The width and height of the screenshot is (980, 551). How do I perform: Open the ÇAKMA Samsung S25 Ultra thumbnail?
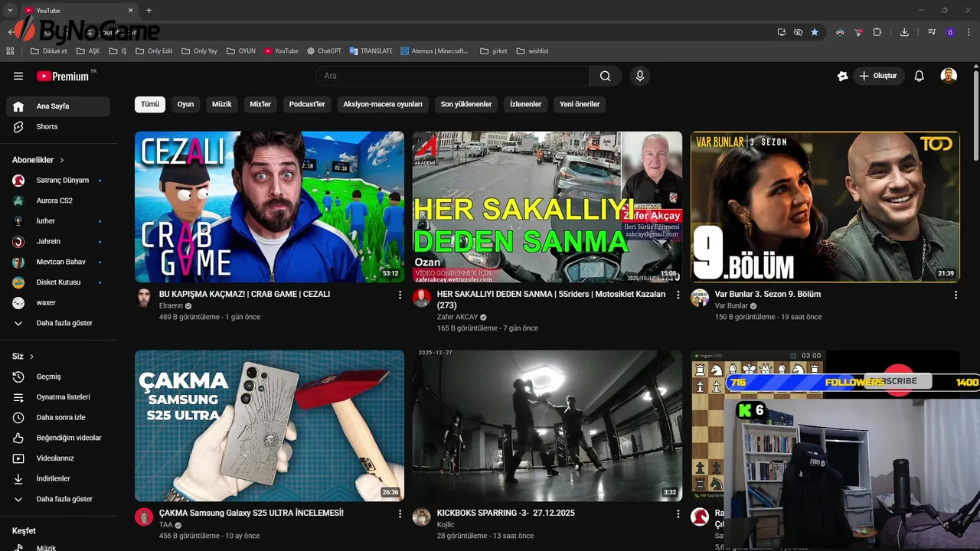(269, 425)
